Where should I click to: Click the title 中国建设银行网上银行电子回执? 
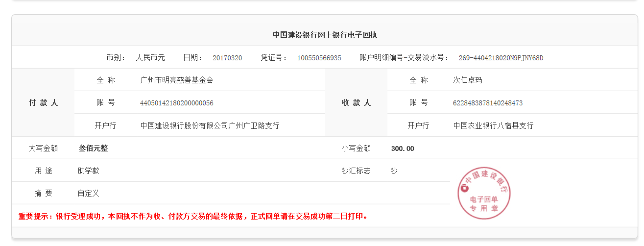tap(325, 35)
